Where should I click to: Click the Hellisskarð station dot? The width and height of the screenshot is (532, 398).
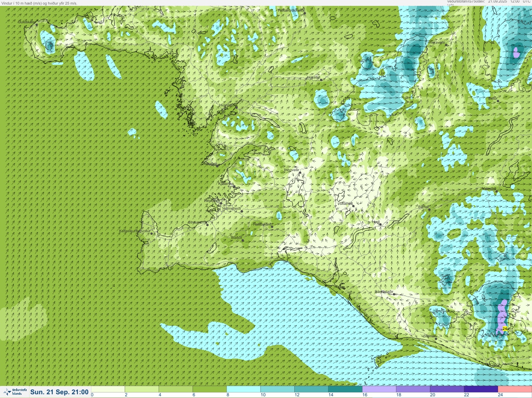(x=272, y=227)
